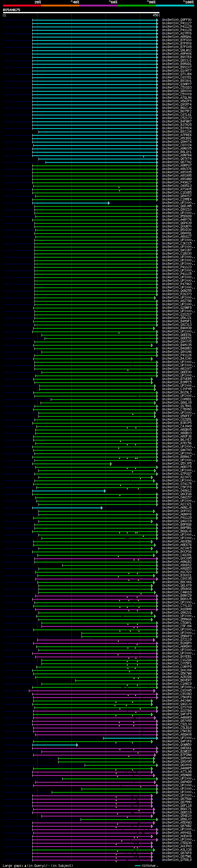Select hit label UniRef100_Q8AVQ1
Image resolution: width=197 pixels, height=868 pixels.
coord(176,233)
